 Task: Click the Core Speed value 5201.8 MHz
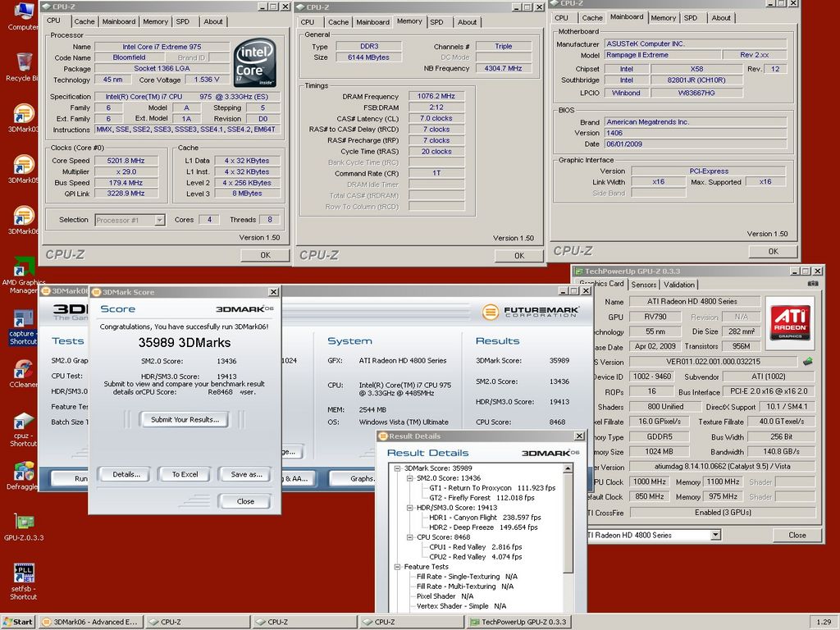126,161
